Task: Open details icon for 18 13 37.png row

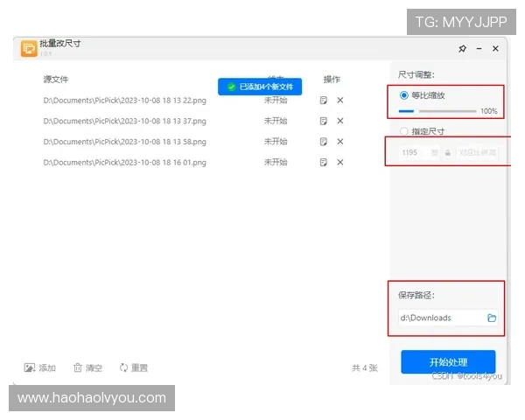Action: [x=323, y=121]
